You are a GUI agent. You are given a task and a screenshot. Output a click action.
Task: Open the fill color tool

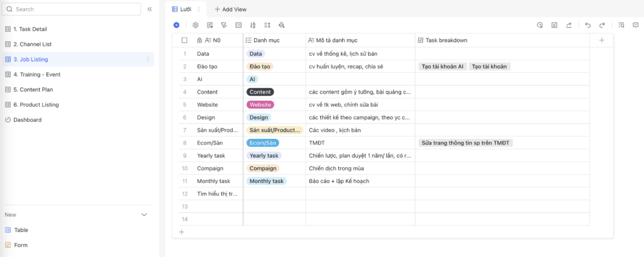282,25
